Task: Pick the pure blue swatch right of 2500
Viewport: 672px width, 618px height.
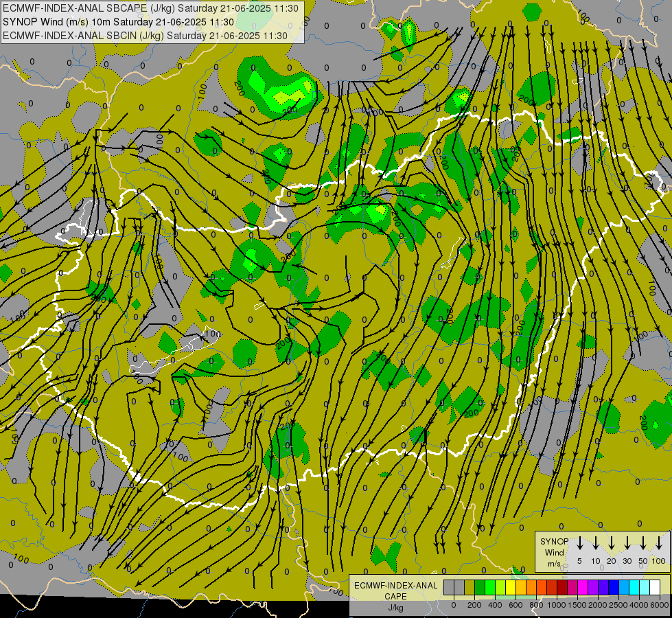Action: click(x=614, y=587)
